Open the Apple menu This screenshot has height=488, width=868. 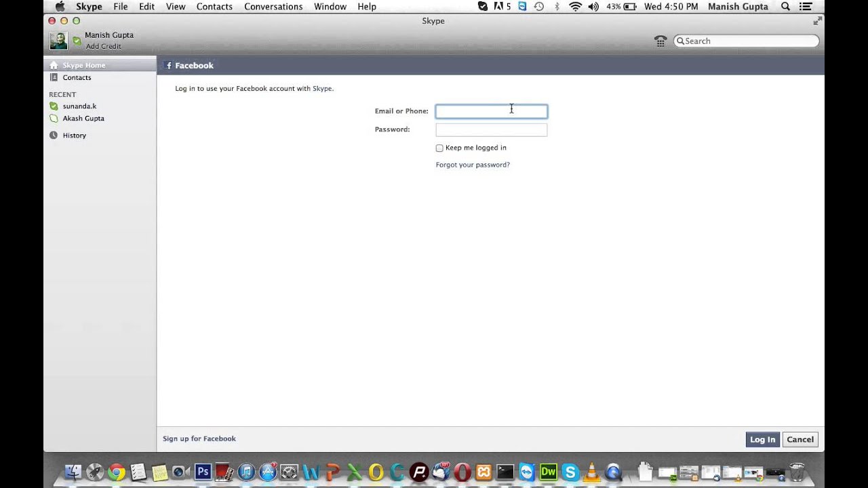pyautogui.click(x=60, y=7)
